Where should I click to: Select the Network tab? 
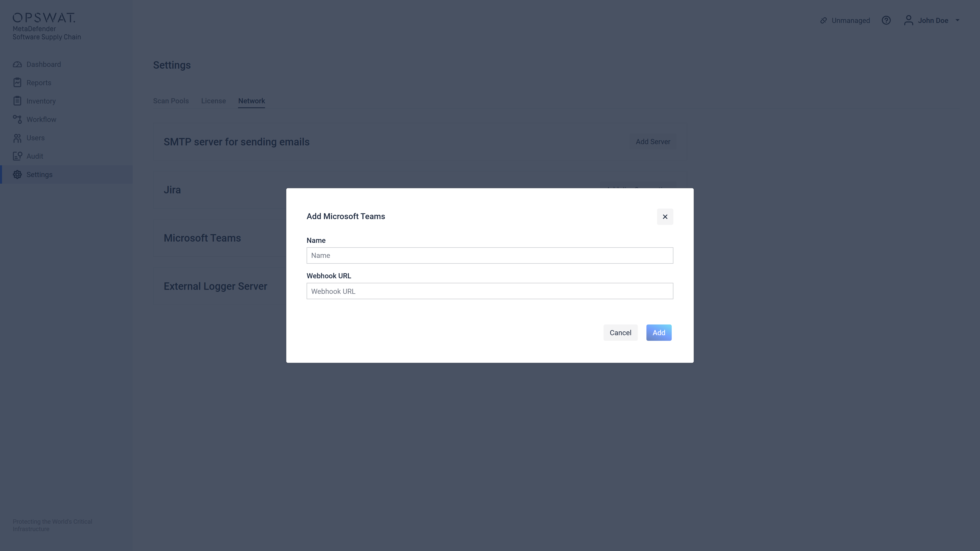tap(251, 101)
